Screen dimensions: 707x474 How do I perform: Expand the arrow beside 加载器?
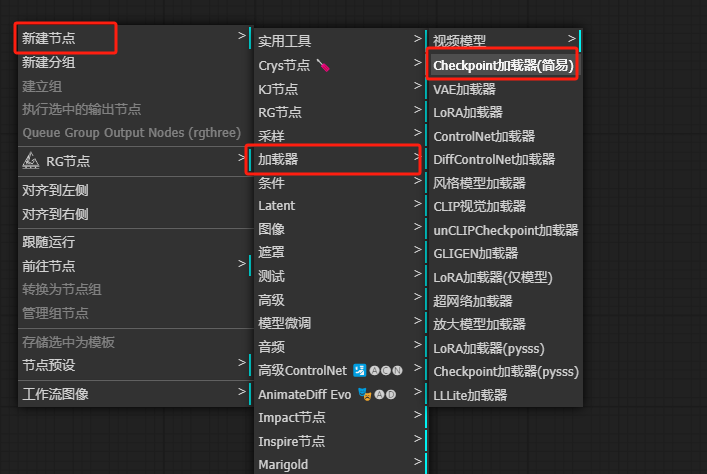coord(418,156)
